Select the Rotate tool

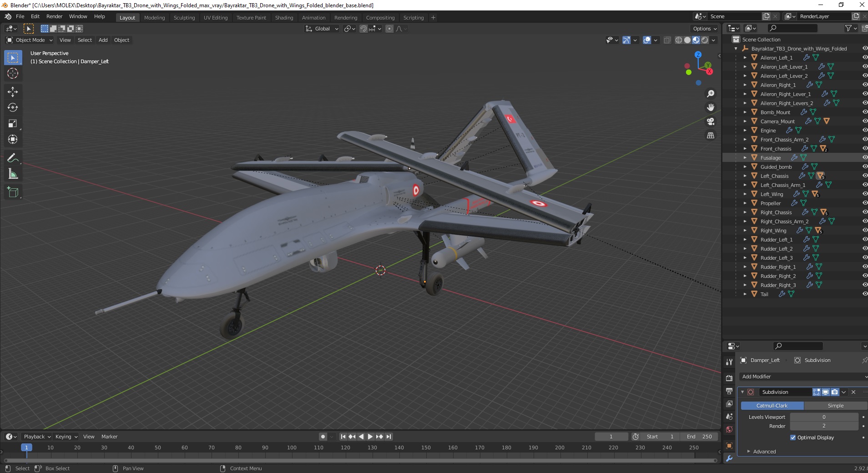coord(13,107)
